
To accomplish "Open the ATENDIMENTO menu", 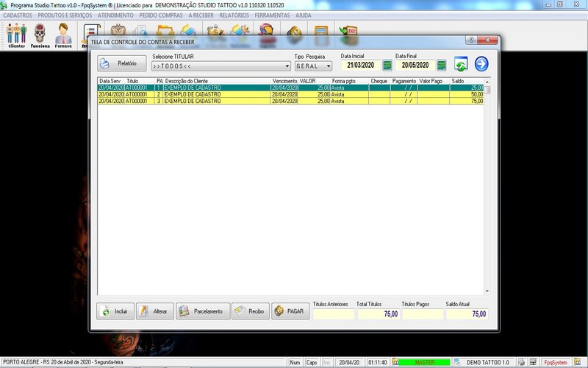I will [115, 15].
